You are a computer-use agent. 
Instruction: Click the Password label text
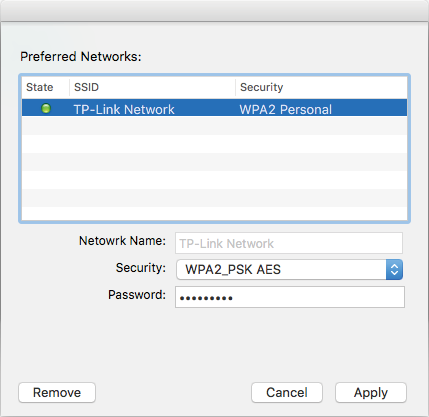pyautogui.click(x=137, y=295)
